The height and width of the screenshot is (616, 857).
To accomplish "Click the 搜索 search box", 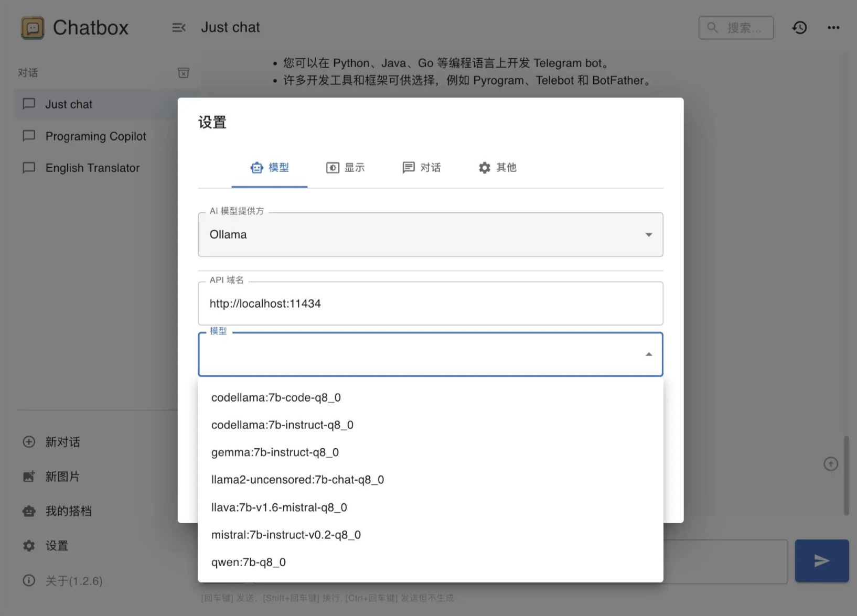I will pos(736,27).
